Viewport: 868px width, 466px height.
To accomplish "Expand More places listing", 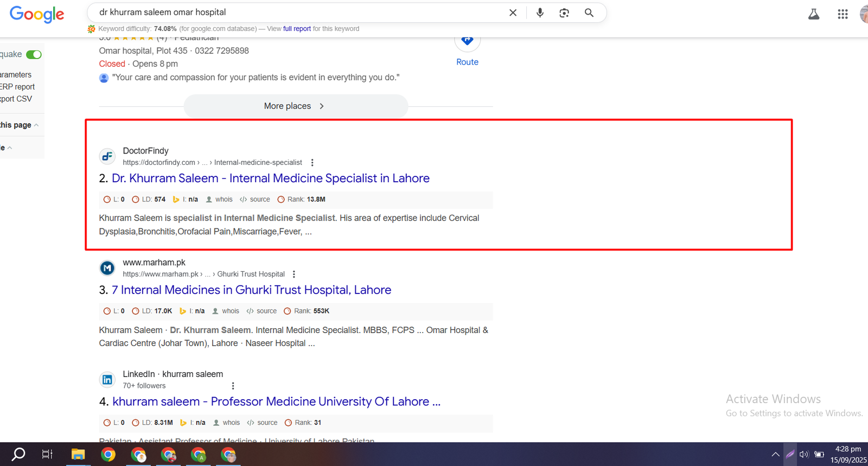I will coord(296,106).
